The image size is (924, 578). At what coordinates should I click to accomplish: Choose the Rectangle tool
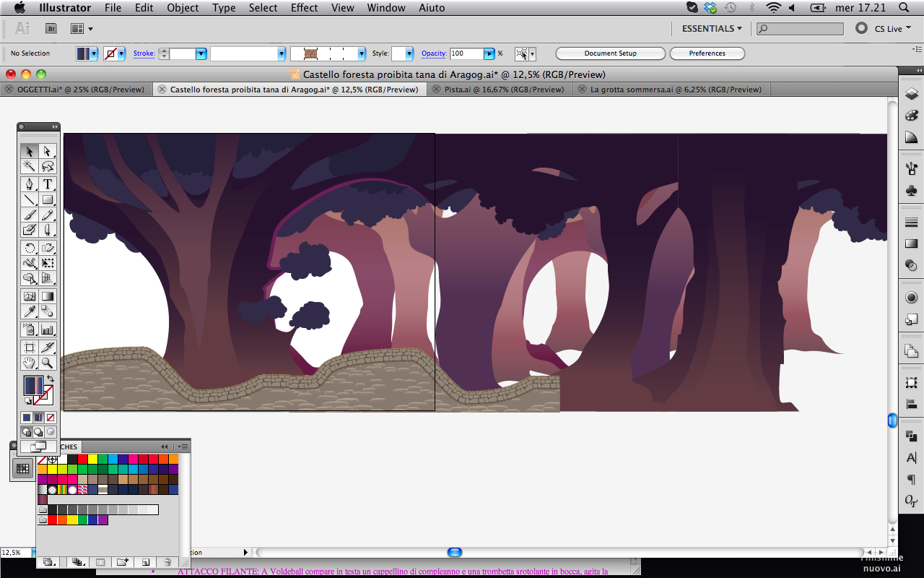click(48, 199)
